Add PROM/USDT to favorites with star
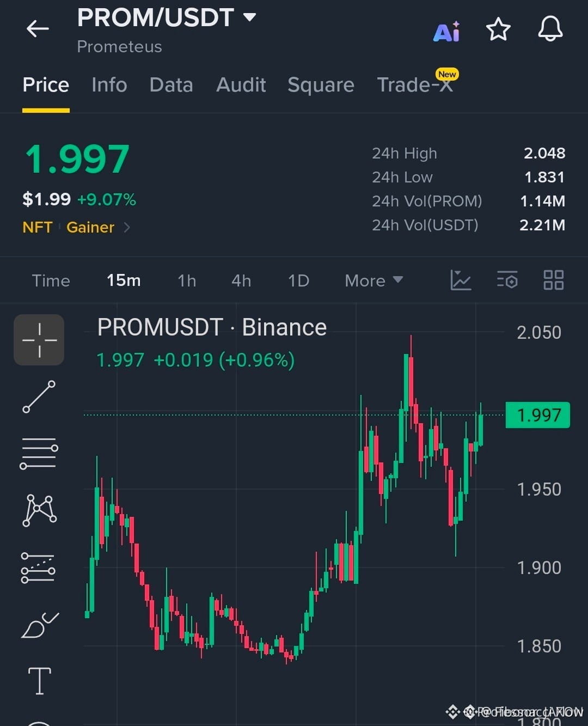 (x=498, y=29)
